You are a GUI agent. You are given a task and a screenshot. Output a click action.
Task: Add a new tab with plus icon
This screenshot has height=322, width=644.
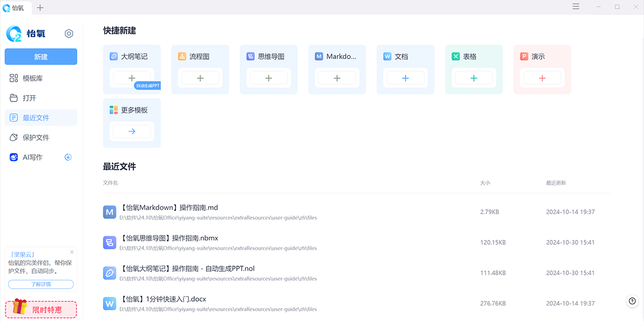[40, 8]
